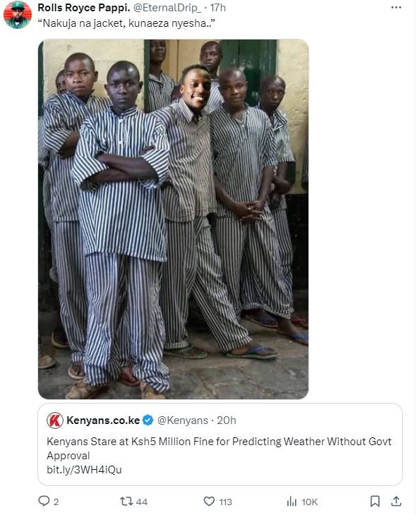Bookmark this tweet

pos(375,502)
